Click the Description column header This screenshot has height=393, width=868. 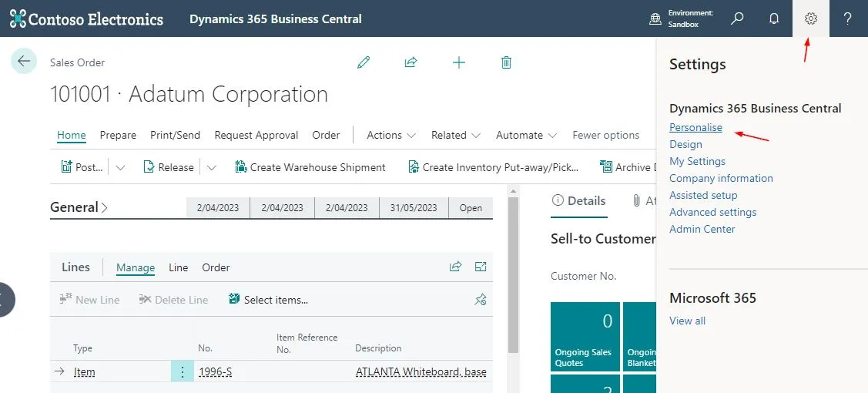378,348
